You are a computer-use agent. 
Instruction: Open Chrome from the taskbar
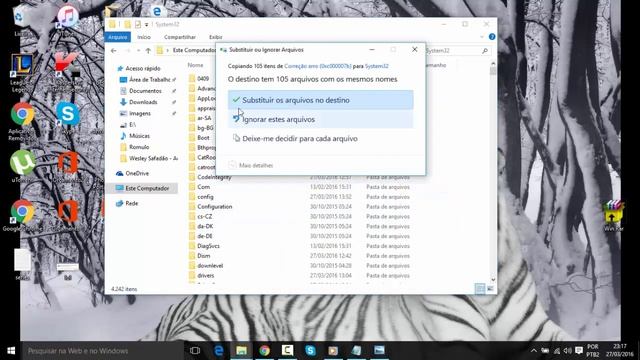pyautogui.click(x=264, y=351)
